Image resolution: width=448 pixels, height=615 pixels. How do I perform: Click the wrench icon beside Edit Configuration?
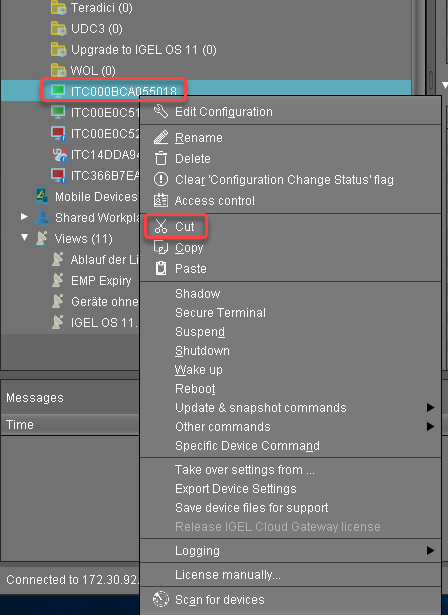coord(161,111)
